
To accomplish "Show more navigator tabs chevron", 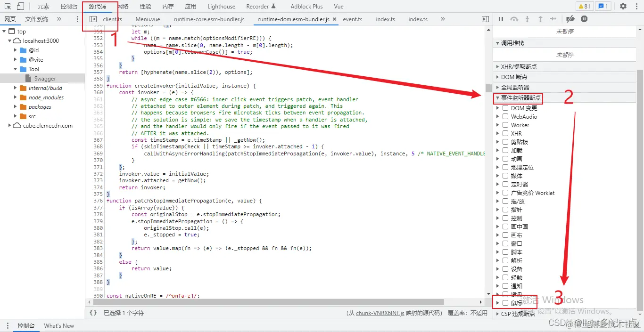I will pos(59,19).
